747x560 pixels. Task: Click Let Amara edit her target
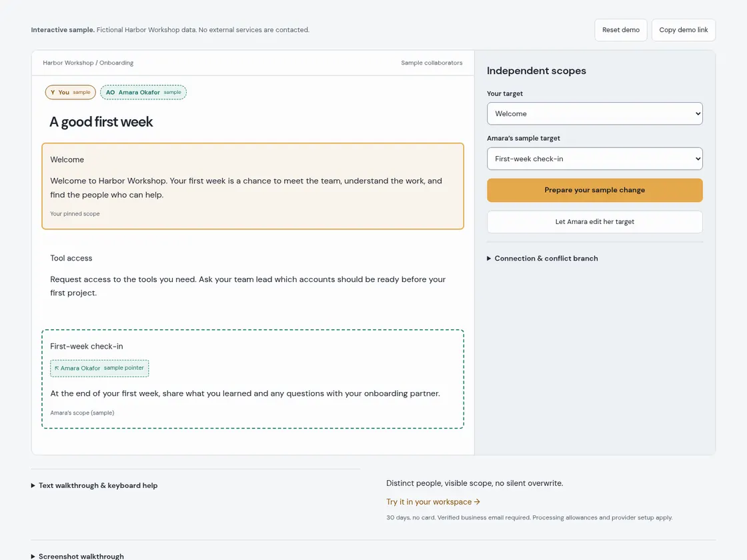click(x=594, y=222)
